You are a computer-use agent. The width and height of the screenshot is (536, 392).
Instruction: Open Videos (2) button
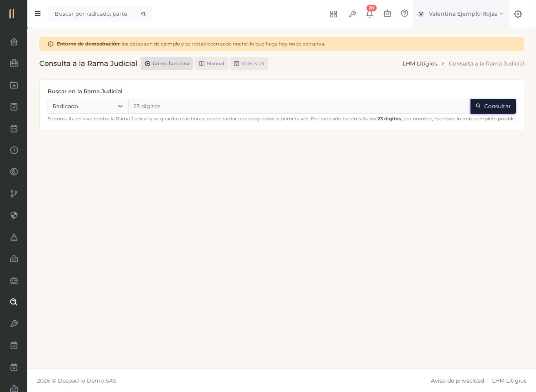click(249, 64)
